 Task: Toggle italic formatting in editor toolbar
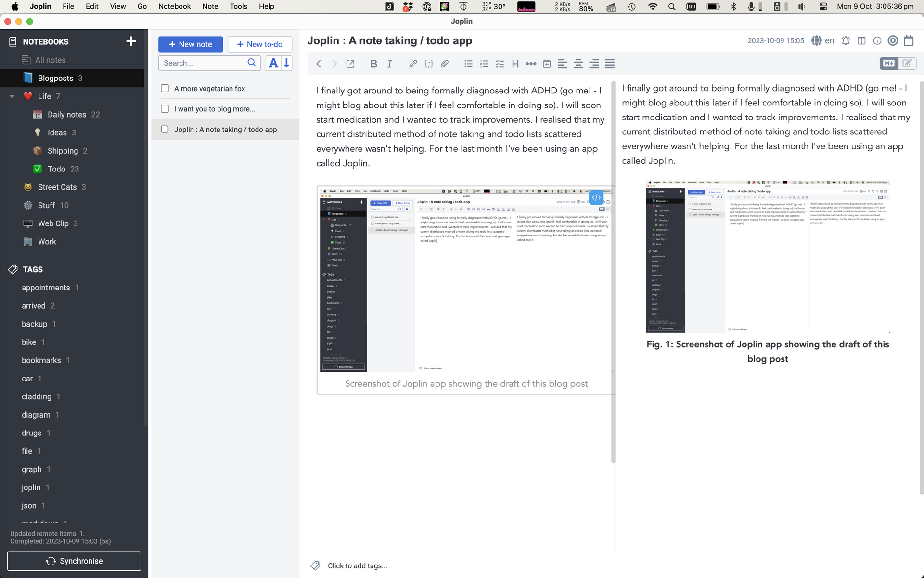389,64
